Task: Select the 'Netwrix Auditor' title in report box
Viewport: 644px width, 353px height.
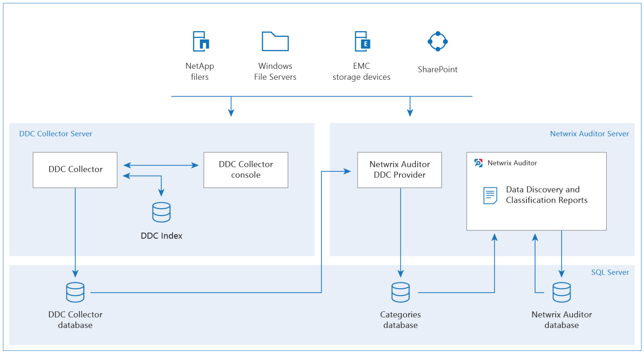Action: [512, 163]
